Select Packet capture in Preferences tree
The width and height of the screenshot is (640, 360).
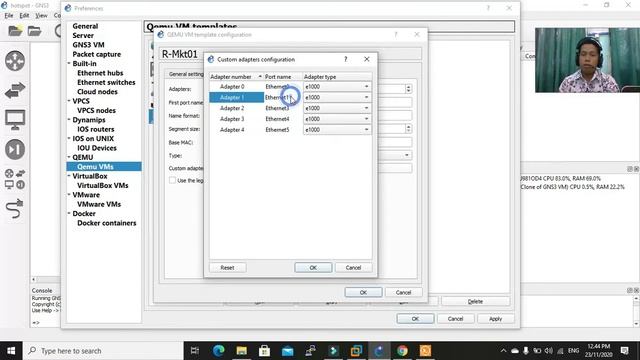[97, 54]
